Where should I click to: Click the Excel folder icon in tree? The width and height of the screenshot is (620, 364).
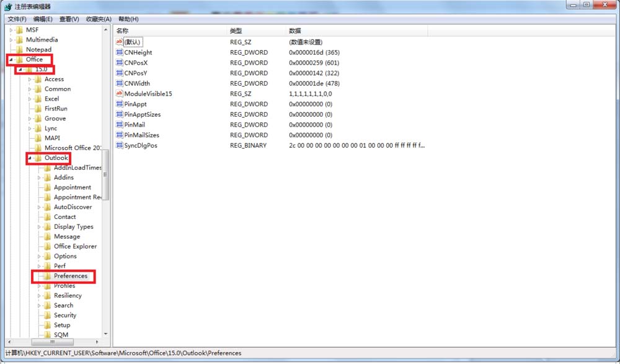pyautogui.click(x=38, y=99)
